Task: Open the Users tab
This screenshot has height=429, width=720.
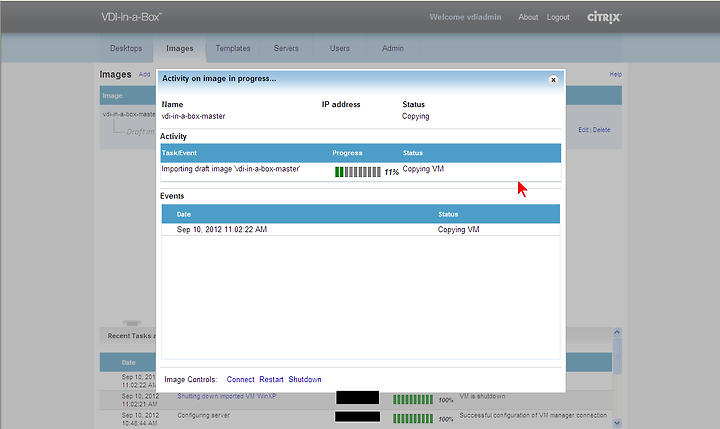Action: click(x=339, y=48)
